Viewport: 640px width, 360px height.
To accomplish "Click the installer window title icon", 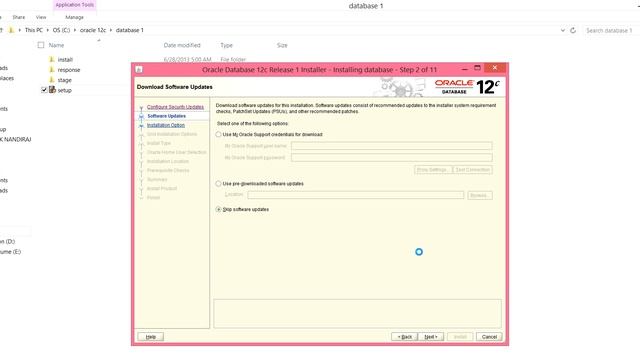I will pyautogui.click(x=139, y=70).
